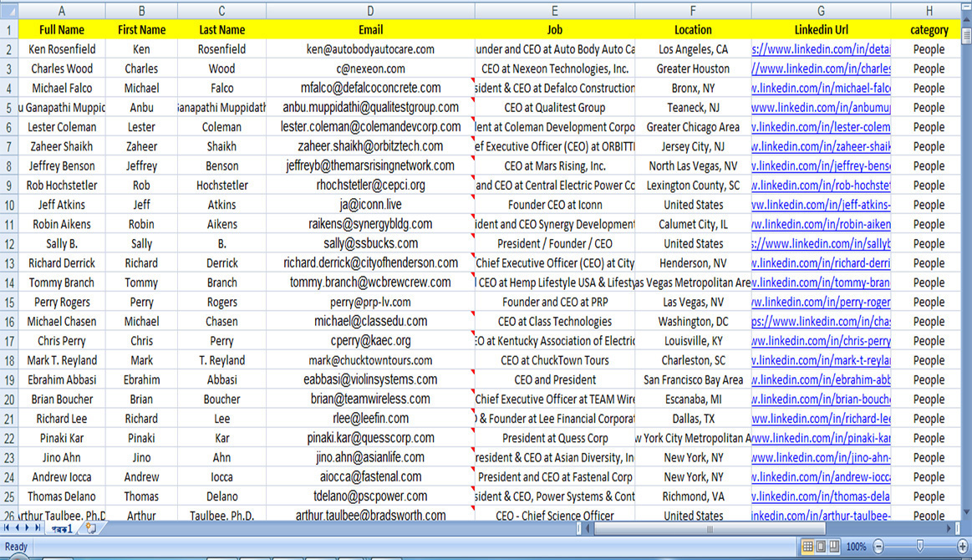Open Zaheer Shaikh's LinkedIn URL
The image size is (972, 560).
821,146
